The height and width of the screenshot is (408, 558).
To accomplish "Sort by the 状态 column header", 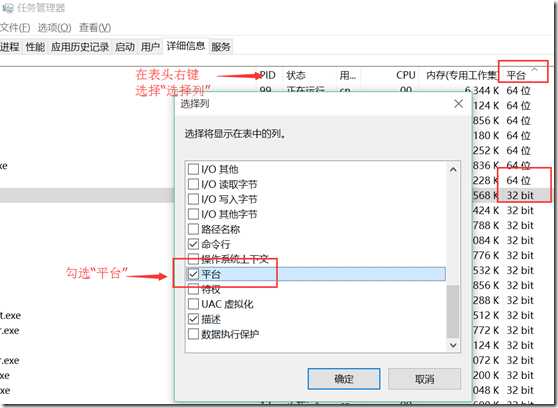I will click(x=296, y=75).
